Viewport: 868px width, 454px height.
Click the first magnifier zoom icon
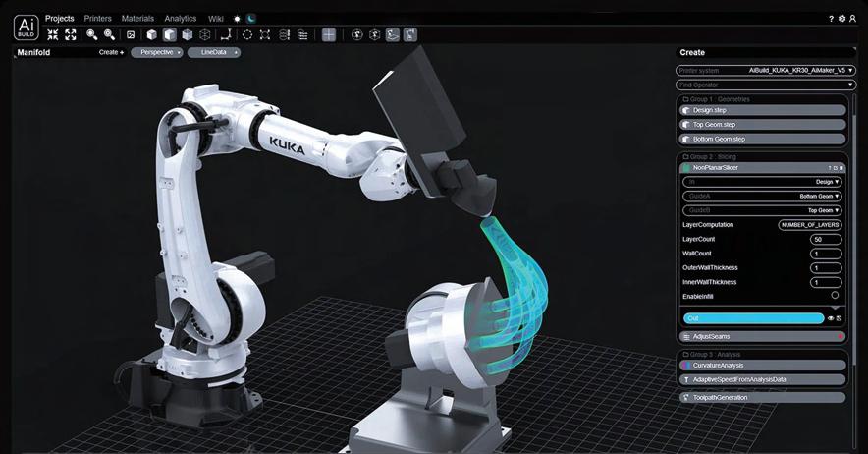pyautogui.click(x=92, y=35)
